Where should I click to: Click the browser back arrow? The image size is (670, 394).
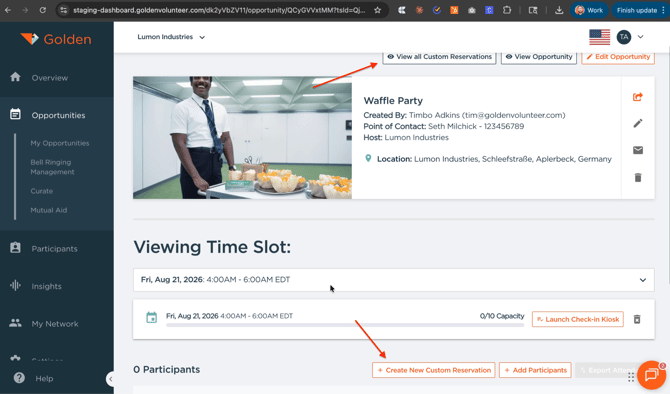click(x=8, y=10)
